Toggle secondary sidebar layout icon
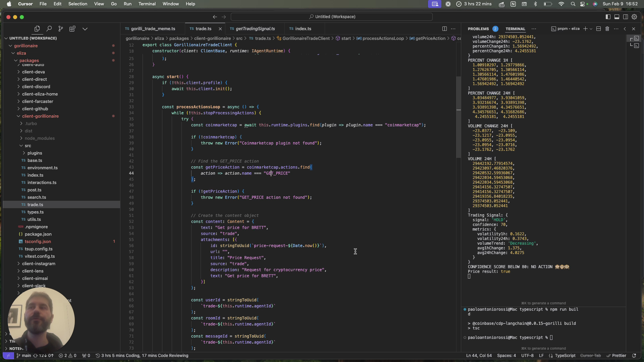The image size is (644, 362). pos(625,17)
